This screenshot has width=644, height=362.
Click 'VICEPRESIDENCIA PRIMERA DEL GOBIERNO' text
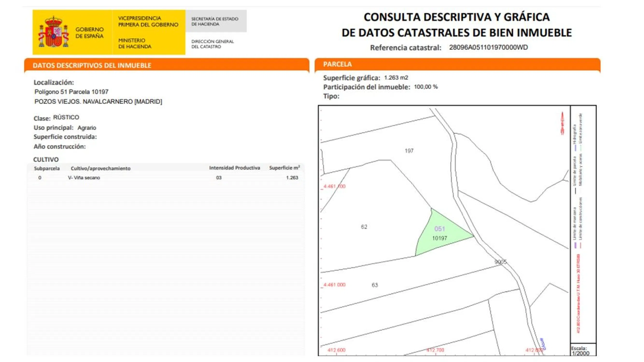(148, 21)
